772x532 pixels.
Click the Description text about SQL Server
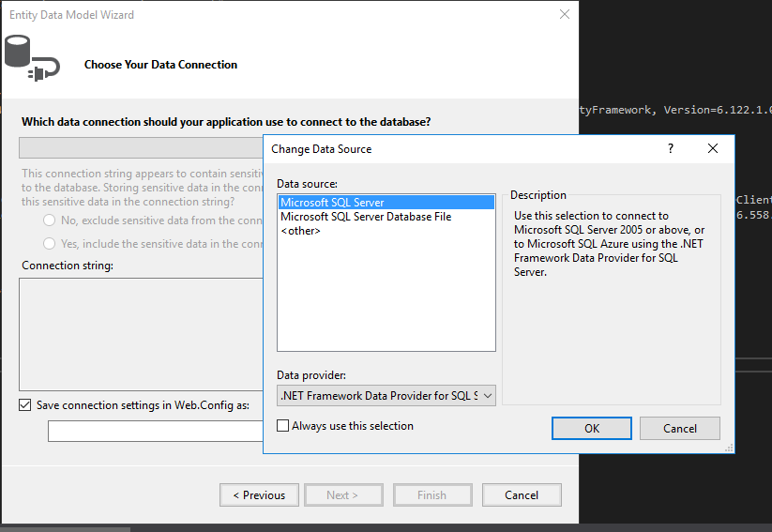[609, 244]
